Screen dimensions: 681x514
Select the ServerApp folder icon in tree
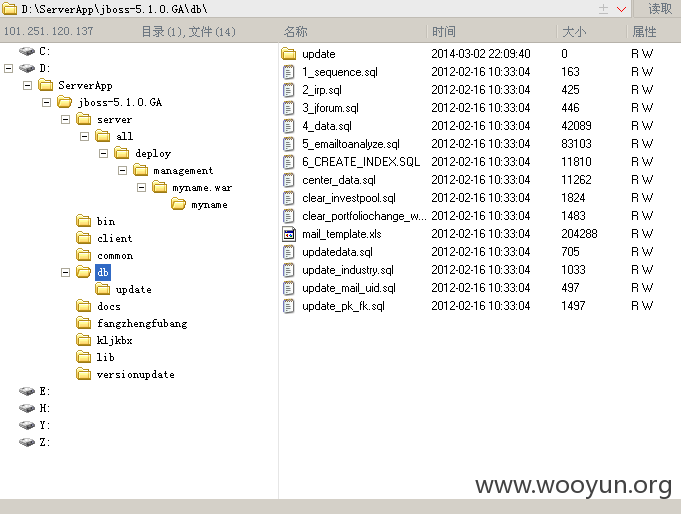tap(46, 85)
